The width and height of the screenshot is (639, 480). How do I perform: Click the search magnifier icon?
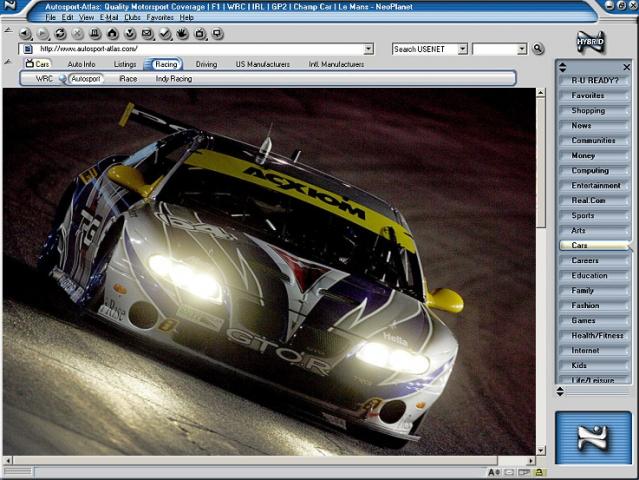[538, 48]
